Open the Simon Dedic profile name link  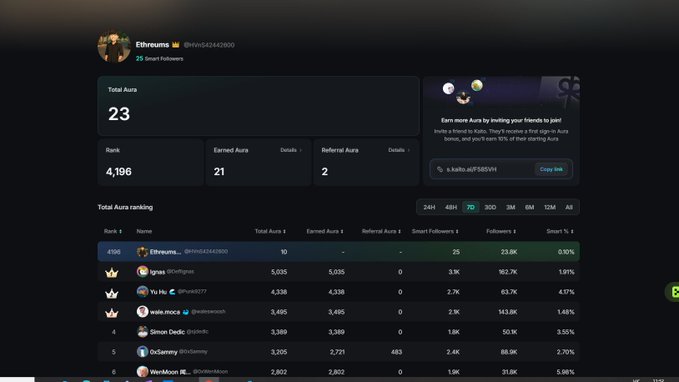[x=167, y=332]
